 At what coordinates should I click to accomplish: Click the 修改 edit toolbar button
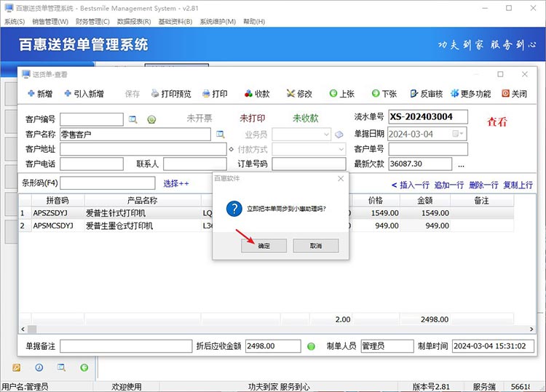point(299,94)
